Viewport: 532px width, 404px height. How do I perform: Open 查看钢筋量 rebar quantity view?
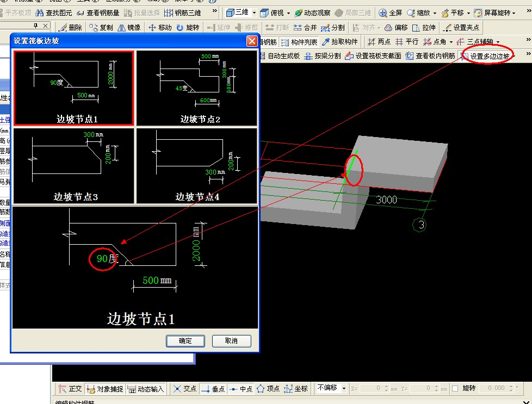point(98,13)
